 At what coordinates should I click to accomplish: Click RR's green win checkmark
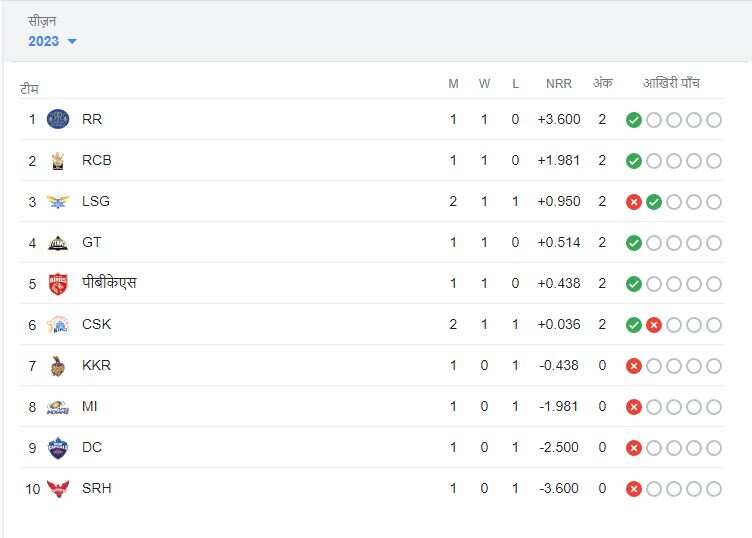(633, 120)
